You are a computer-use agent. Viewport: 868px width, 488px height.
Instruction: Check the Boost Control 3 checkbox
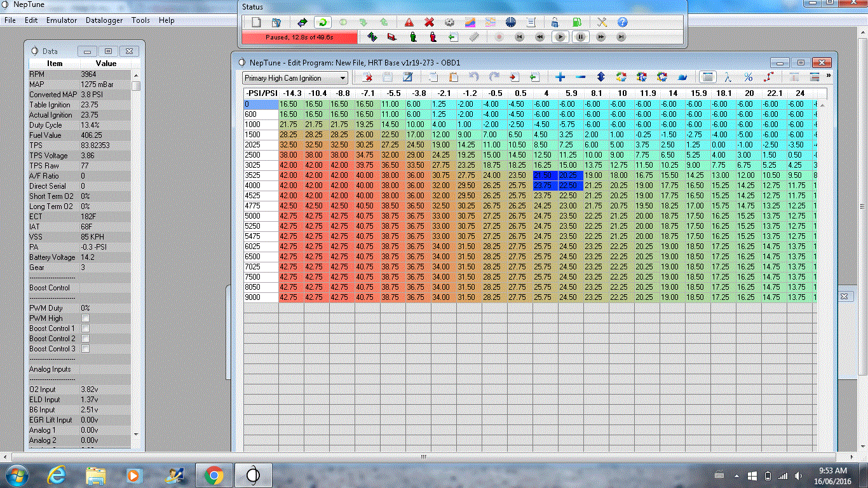[x=85, y=349]
